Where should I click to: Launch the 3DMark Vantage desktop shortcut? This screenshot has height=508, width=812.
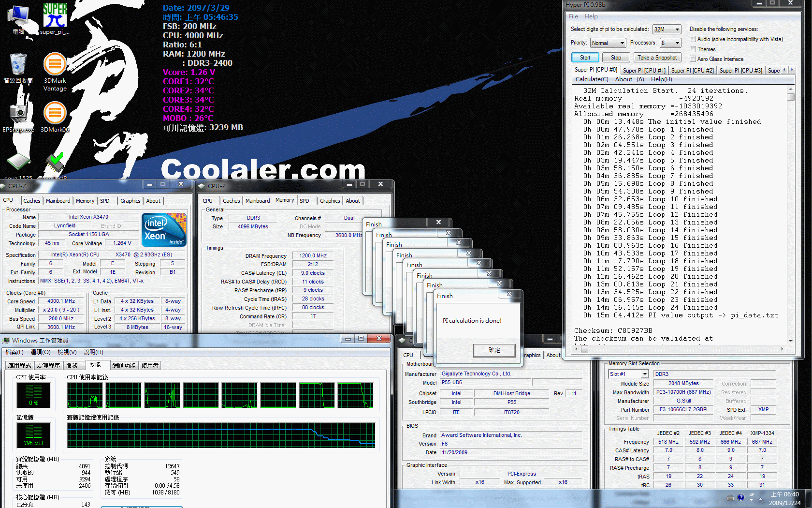(55, 72)
